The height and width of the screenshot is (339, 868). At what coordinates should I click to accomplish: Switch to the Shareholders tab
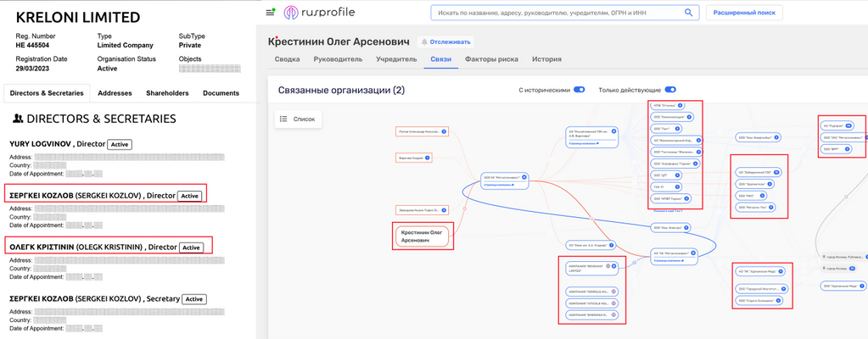(x=167, y=93)
